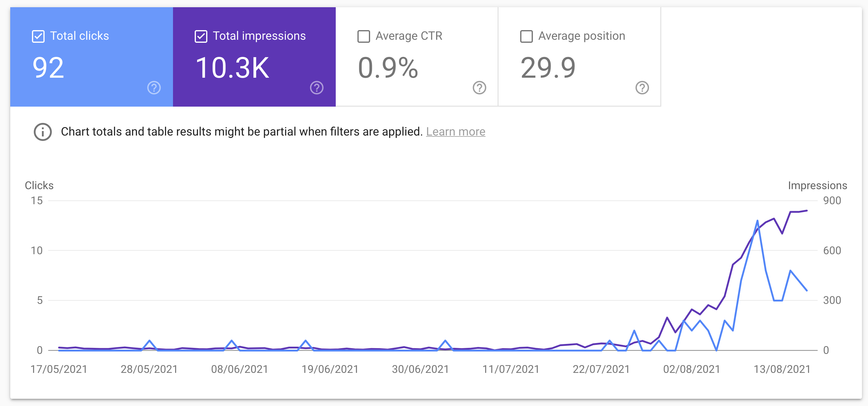The height and width of the screenshot is (406, 868).
Task: Click the blue clicks line peak on chart
Action: [x=757, y=221]
